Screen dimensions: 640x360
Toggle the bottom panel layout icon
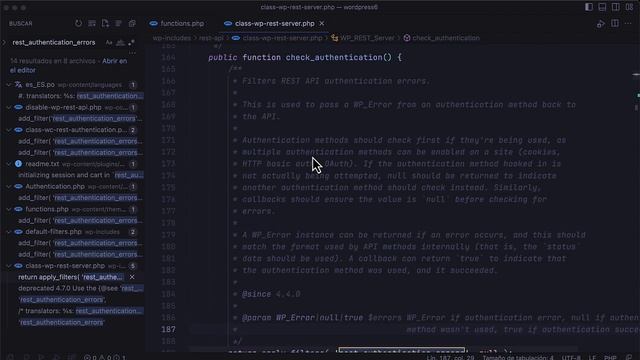(602, 7)
